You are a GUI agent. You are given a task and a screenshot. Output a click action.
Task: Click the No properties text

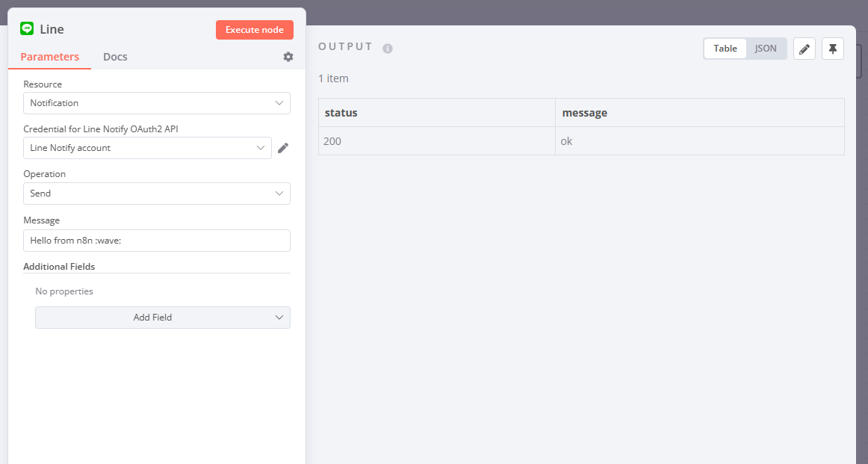[64, 291]
